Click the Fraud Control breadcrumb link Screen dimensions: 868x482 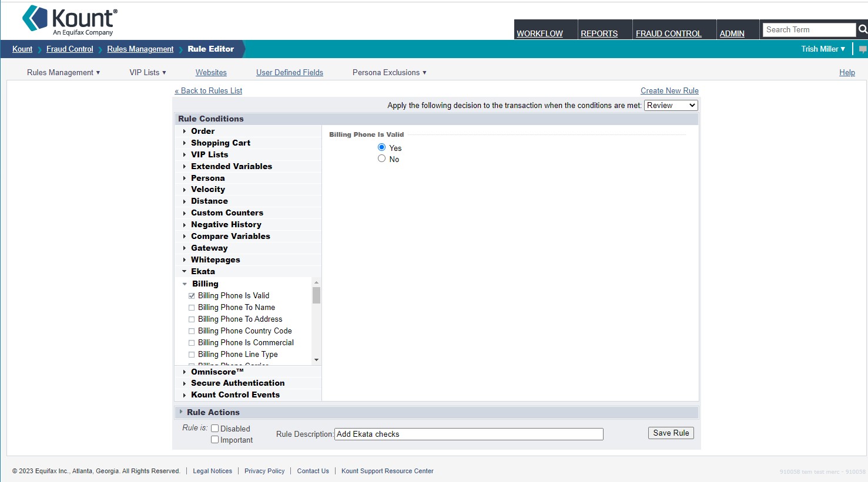(x=70, y=49)
